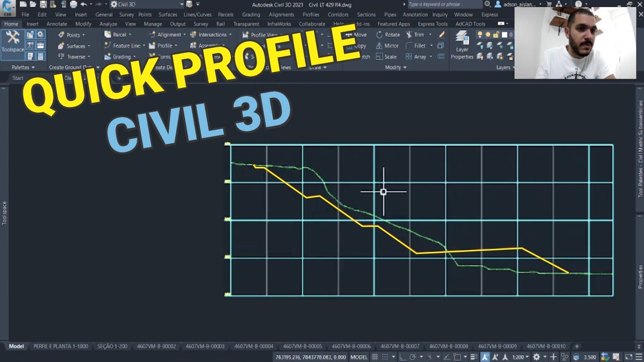Click the Help question mark icon
644x362 pixels.
[578, 4]
